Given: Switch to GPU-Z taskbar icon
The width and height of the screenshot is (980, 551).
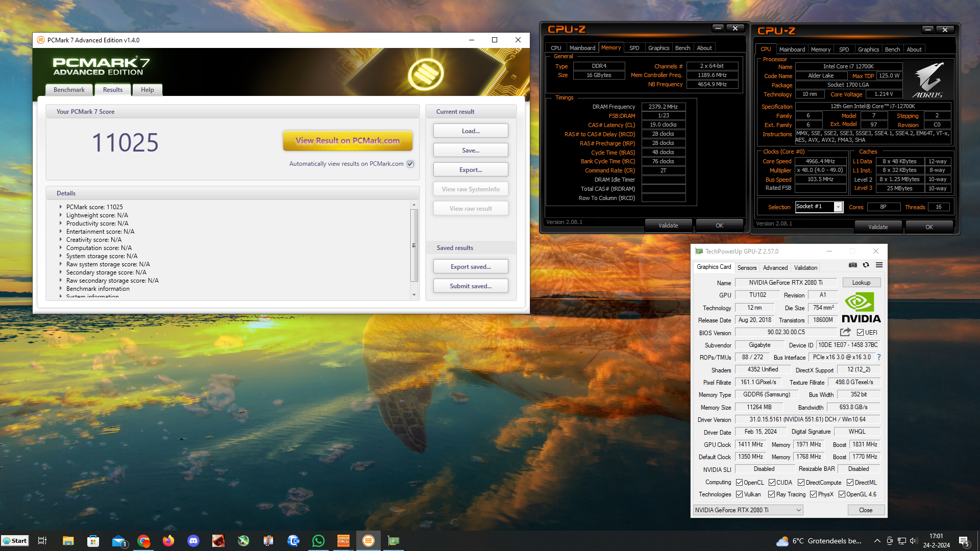Looking at the screenshot, I should [394, 541].
